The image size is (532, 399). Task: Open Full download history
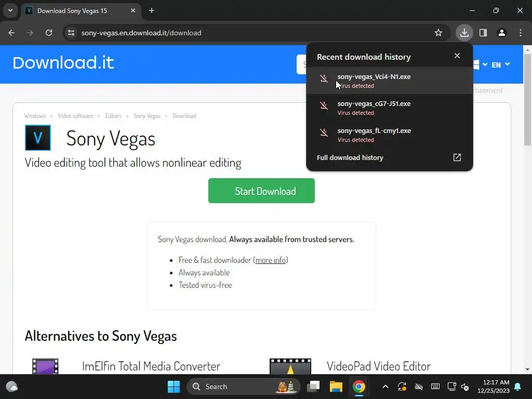tap(390, 157)
